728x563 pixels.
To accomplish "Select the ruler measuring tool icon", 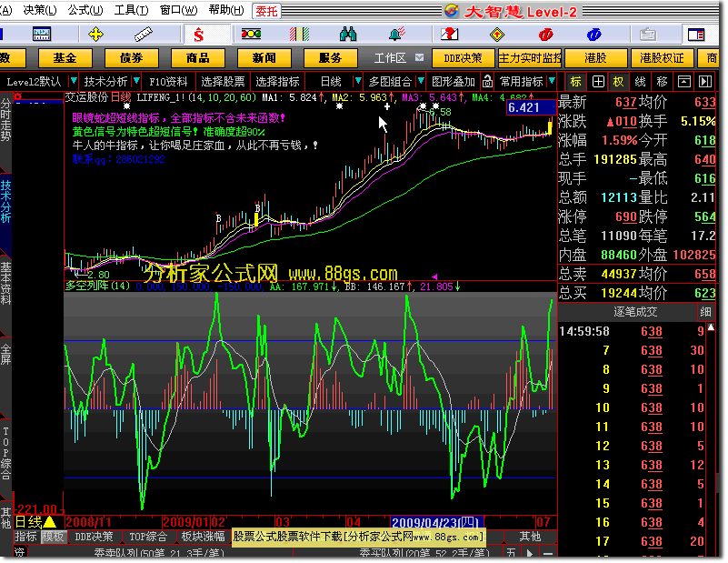I will click(143, 35).
